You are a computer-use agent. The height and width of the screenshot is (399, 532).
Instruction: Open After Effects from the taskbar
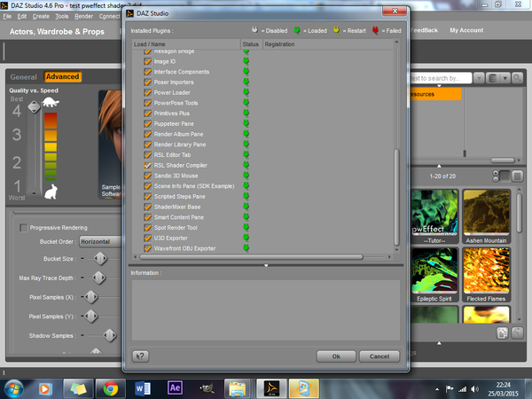(x=175, y=387)
